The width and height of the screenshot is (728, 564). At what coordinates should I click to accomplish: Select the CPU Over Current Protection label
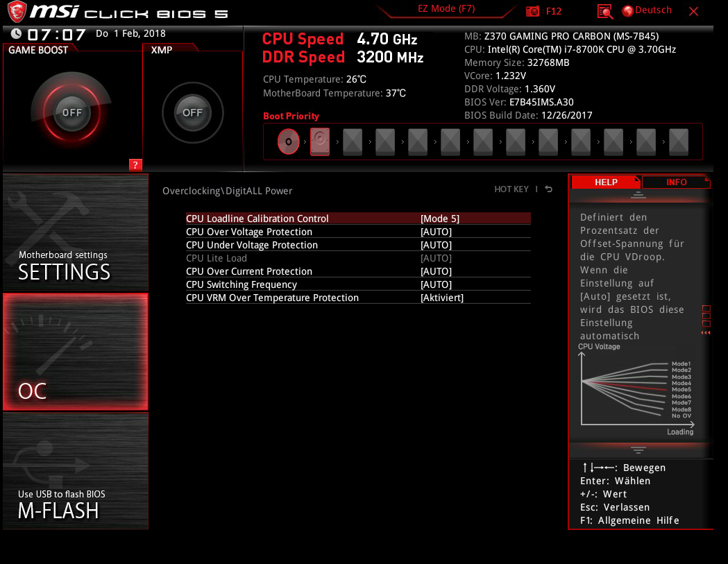point(249,271)
